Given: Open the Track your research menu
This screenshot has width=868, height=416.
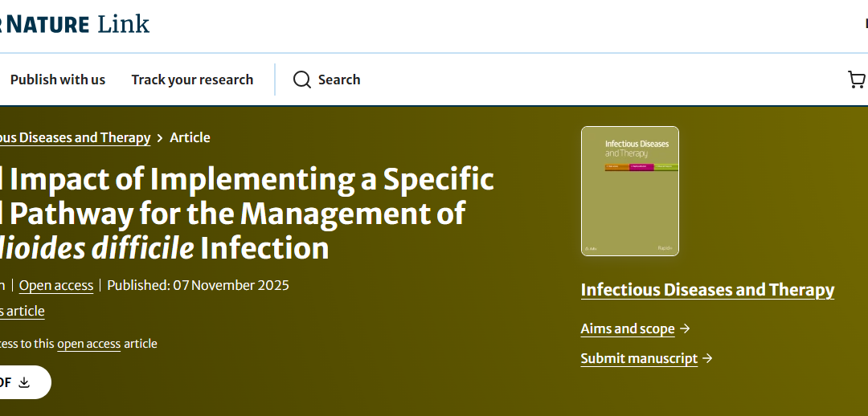Looking at the screenshot, I should click(192, 80).
